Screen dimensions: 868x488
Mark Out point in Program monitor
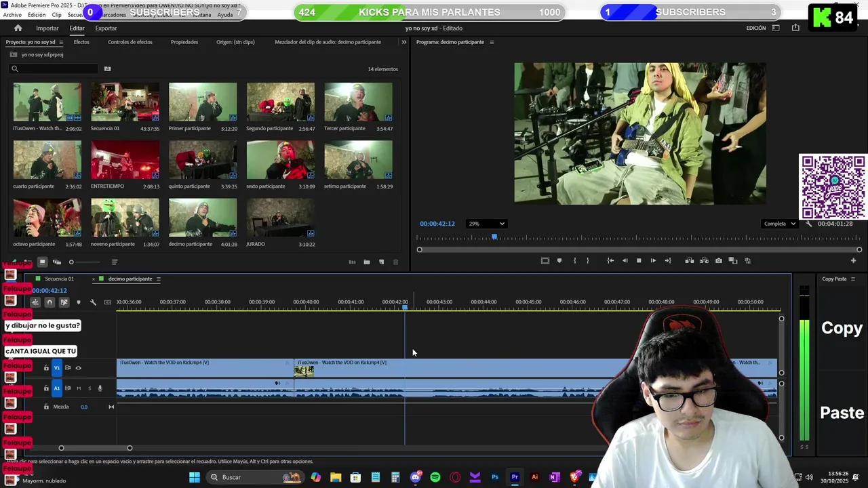588,260
